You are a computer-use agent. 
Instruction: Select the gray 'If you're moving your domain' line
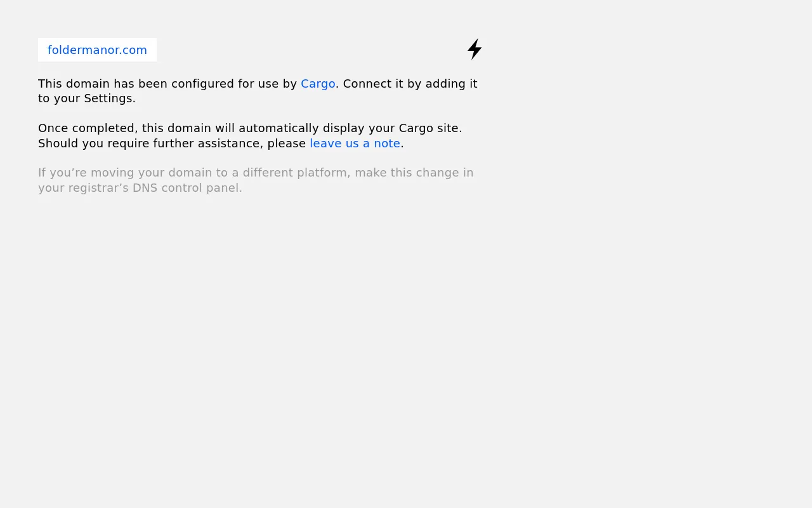256,173
